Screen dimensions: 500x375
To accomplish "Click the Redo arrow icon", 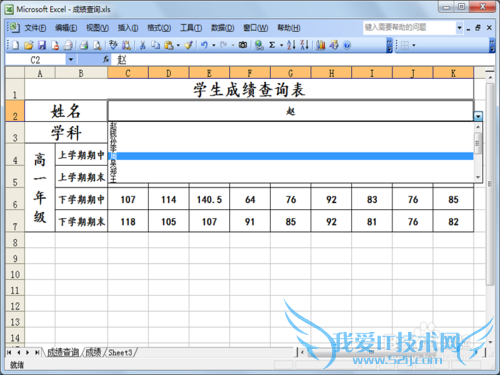I will [224, 45].
